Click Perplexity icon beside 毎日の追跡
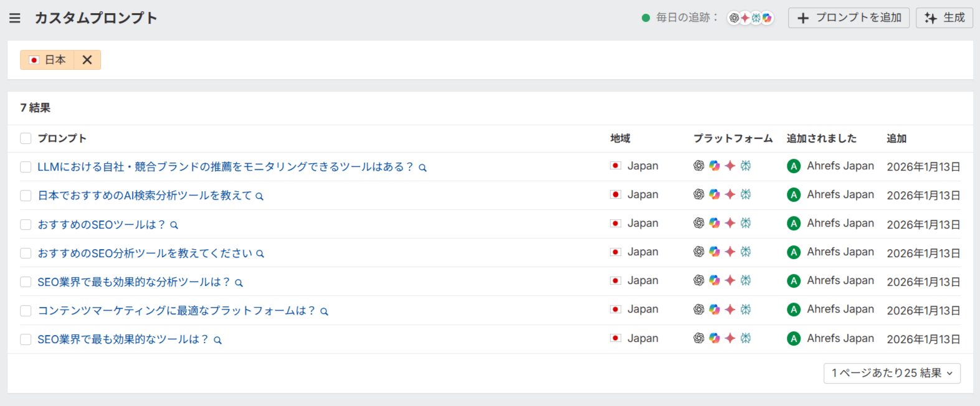The height and width of the screenshot is (406, 980). tap(756, 17)
